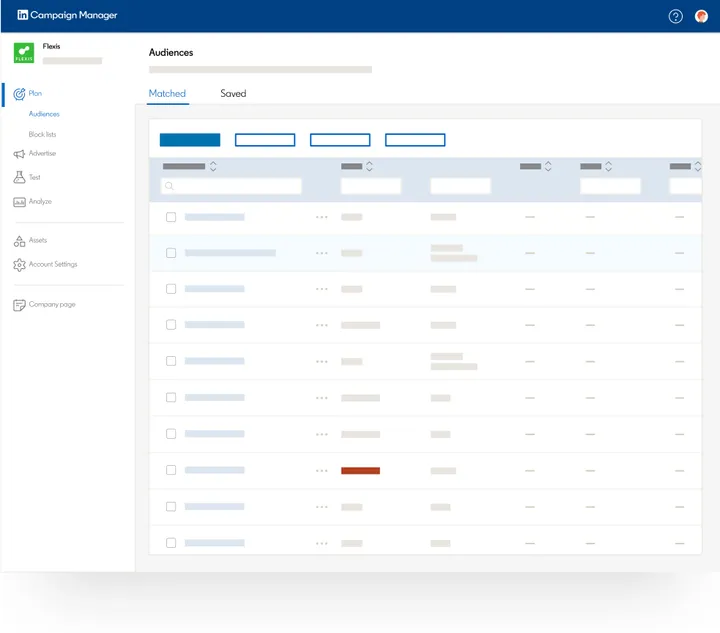
Task: Sort by the fifth column using its arrows
Action: 608,166
